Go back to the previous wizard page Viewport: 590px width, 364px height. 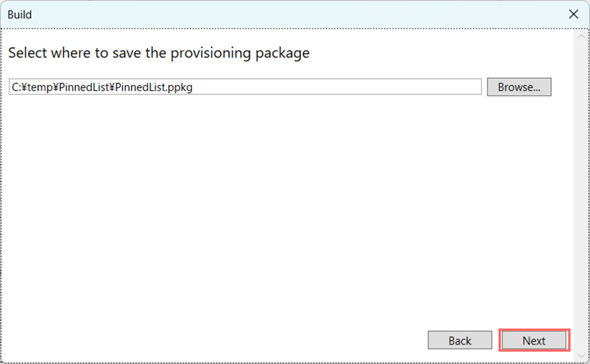pos(459,340)
